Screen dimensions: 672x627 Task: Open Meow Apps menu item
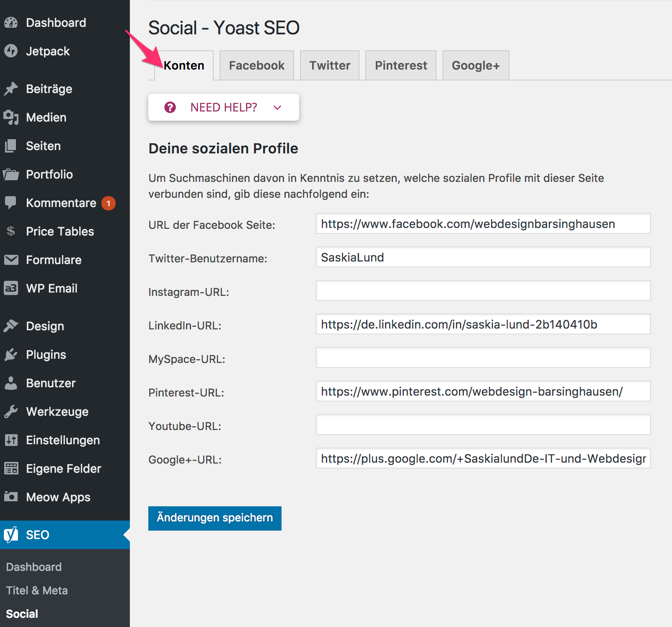click(65, 497)
